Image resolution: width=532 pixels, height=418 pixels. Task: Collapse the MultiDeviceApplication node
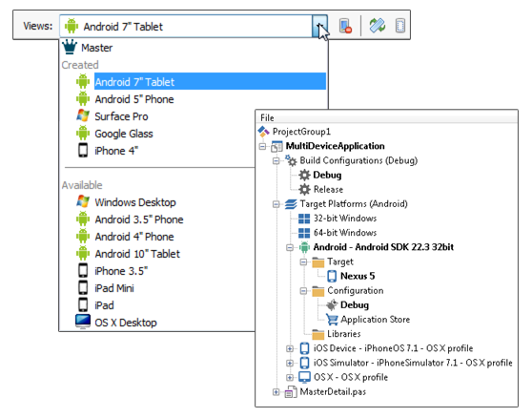click(x=262, y=146)
